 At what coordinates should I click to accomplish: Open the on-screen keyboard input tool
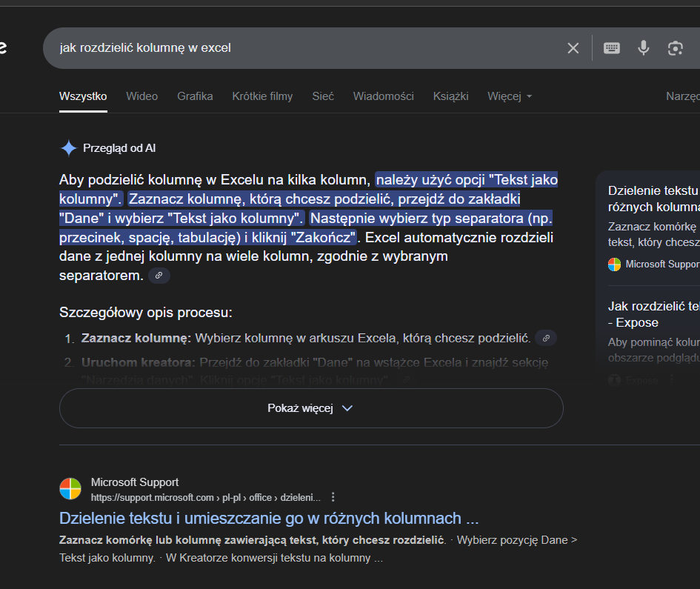pyautogui.click(x=611, y=47)
